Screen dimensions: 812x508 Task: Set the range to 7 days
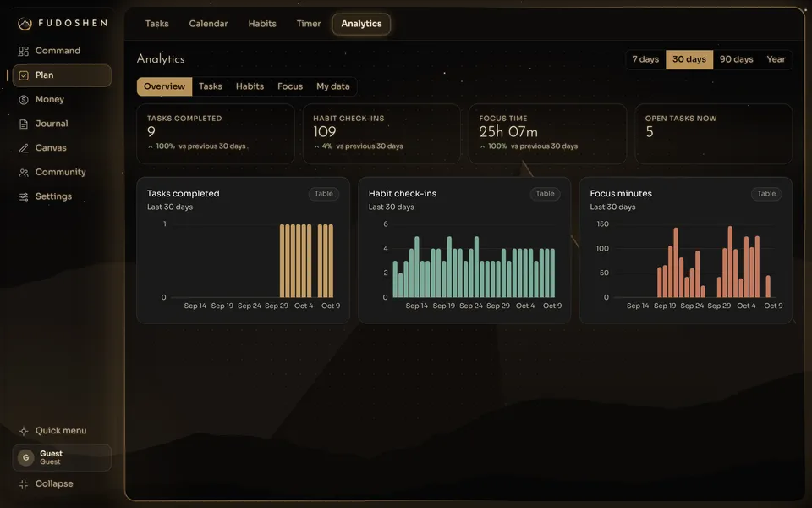tap(645, 59)
